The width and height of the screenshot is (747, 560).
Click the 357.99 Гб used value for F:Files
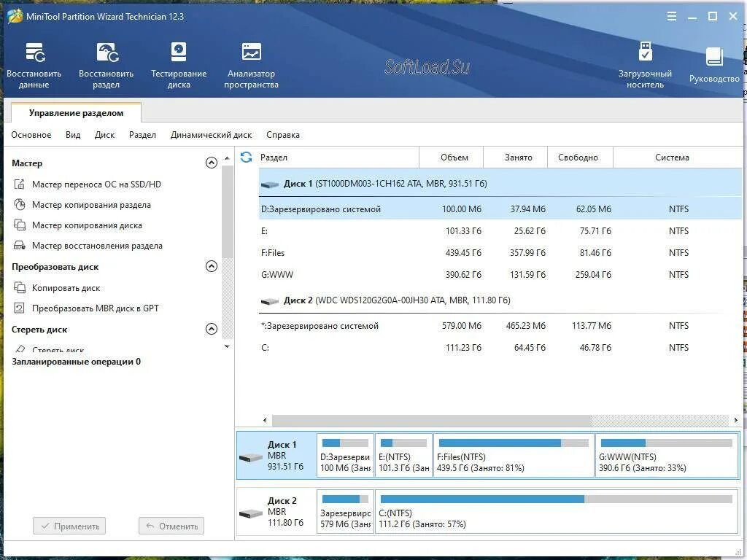point(527,253)
